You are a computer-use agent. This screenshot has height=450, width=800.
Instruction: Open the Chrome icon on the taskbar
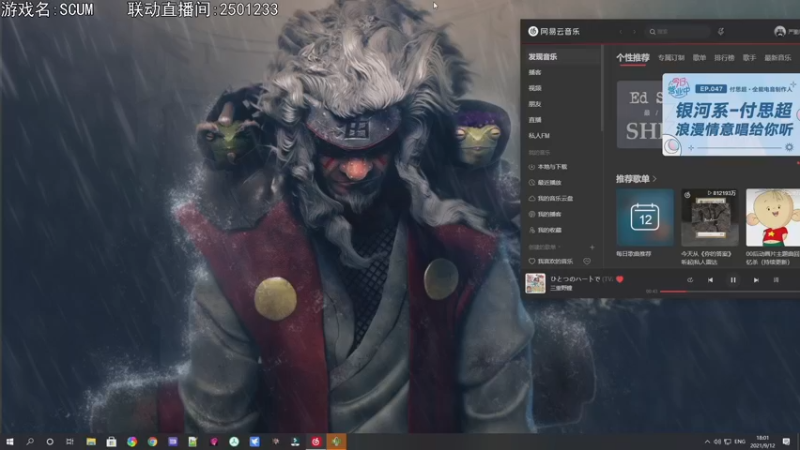[152, 442]
